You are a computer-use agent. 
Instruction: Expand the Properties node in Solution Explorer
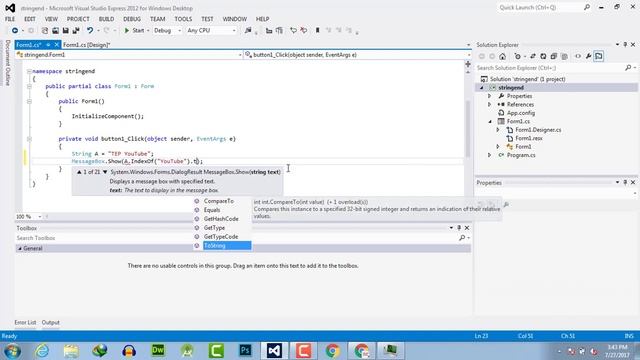489,96
